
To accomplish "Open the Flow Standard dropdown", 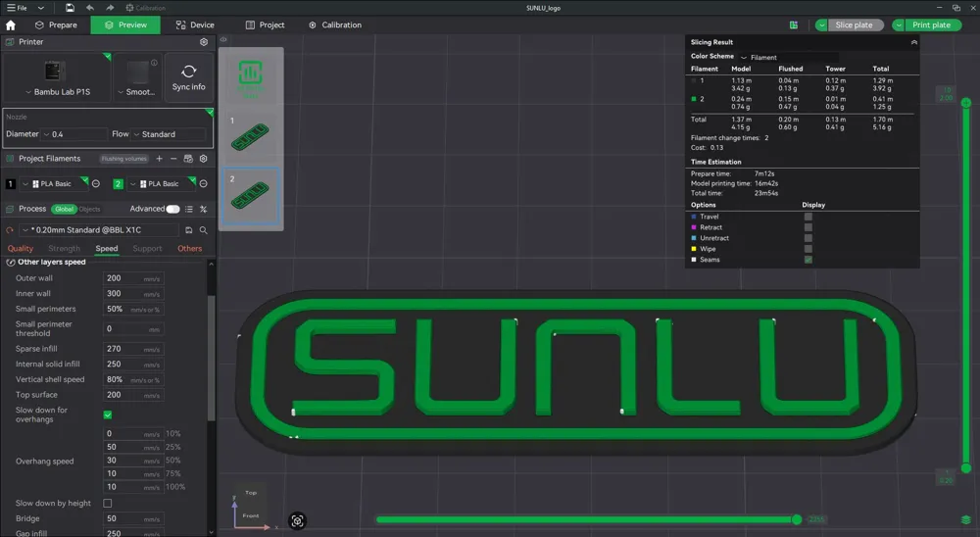I will [x=169, y=134].
